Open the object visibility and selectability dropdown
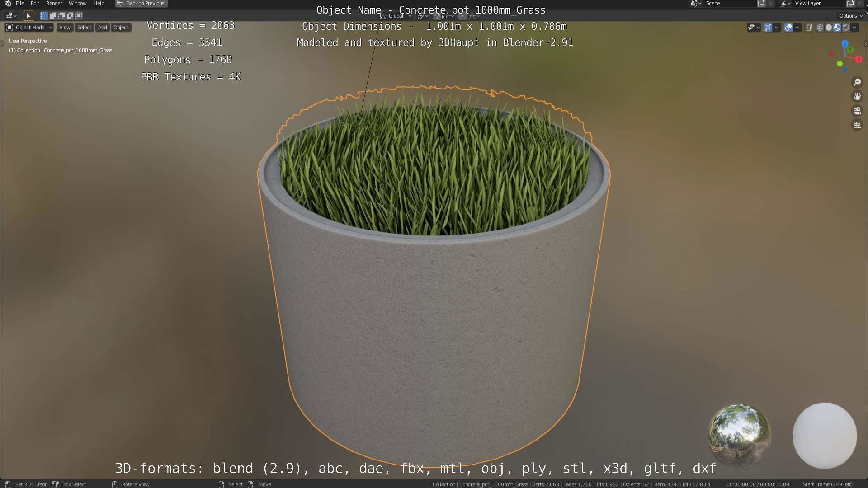The width and height of the screenshot is (868, 488). (754, 28)
